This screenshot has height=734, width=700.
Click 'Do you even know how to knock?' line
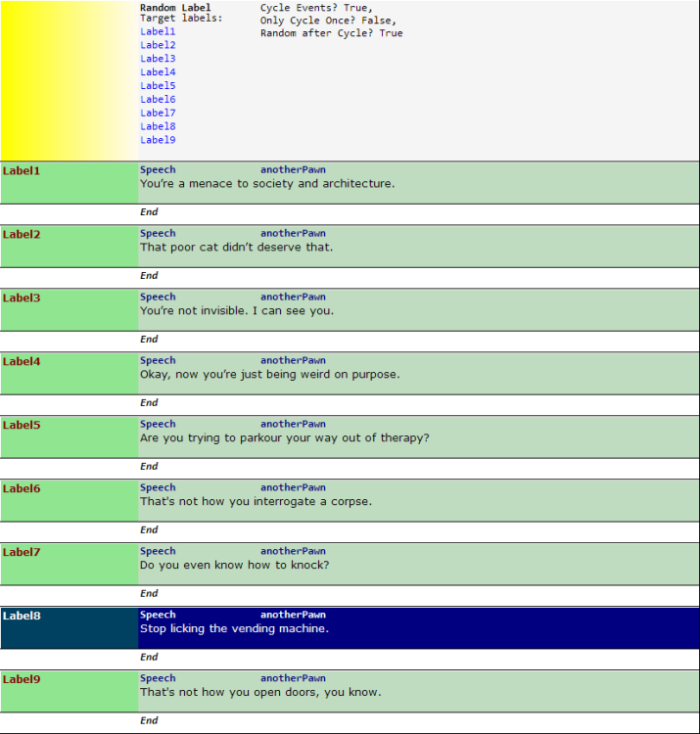pyautogui.click(x=234, y=566)
